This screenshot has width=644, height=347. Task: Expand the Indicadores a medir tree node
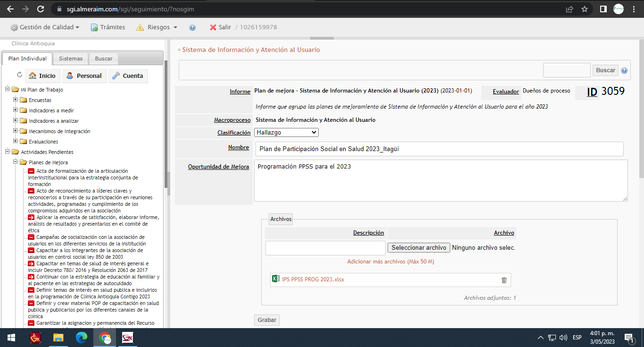(16, 110)
